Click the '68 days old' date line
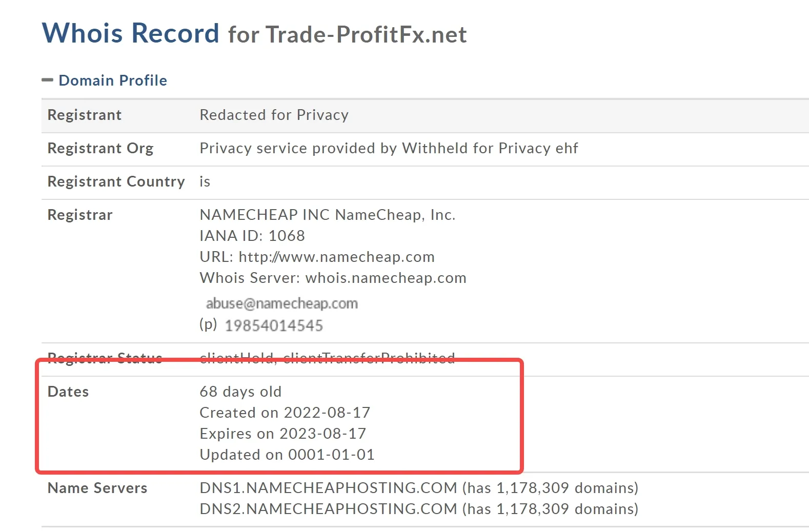 [x=240, y=392]
